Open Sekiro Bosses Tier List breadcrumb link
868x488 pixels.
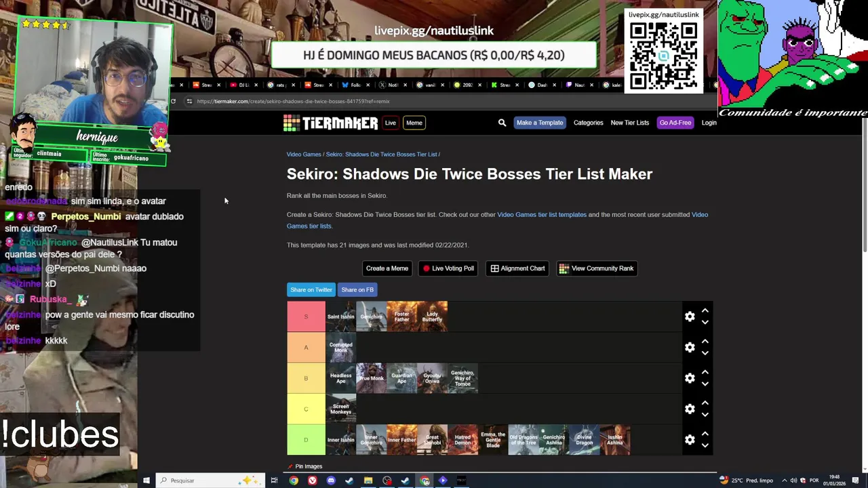point(381,155)
